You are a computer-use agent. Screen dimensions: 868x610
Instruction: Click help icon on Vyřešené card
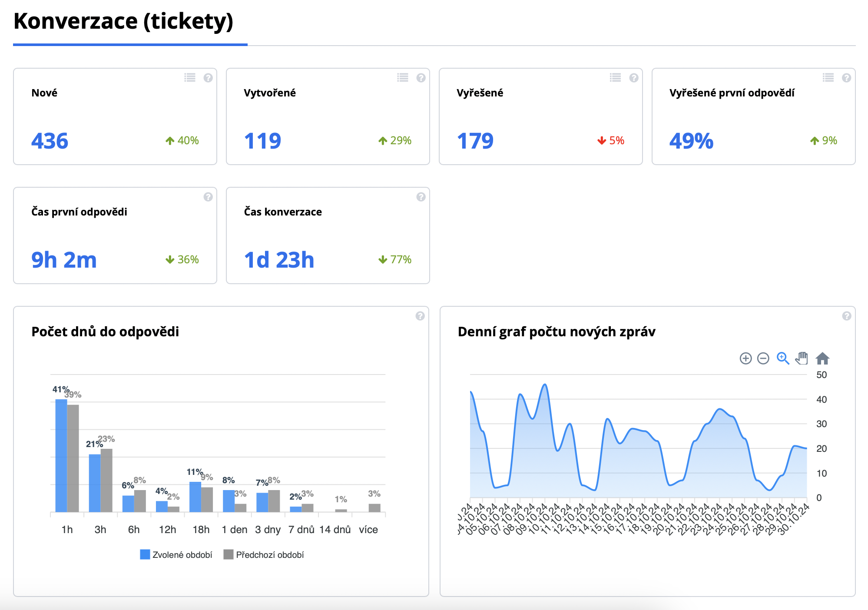pos(634,78)
